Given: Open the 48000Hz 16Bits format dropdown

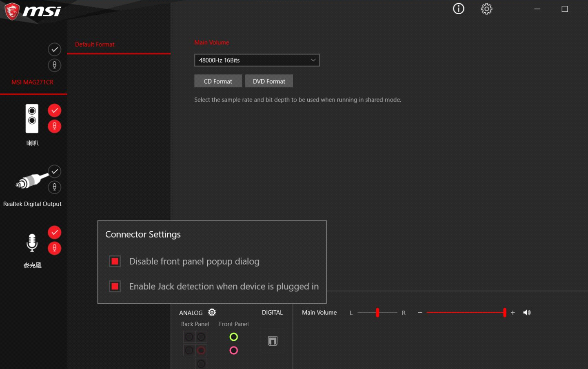Looking at the screenshot, I should coord(257,60).
